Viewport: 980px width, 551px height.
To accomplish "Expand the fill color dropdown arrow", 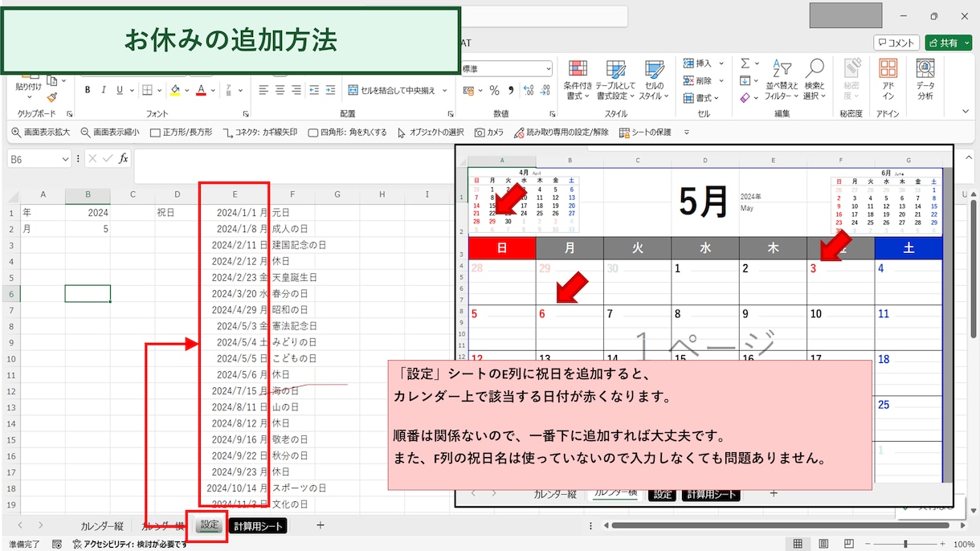I will 186,90.
